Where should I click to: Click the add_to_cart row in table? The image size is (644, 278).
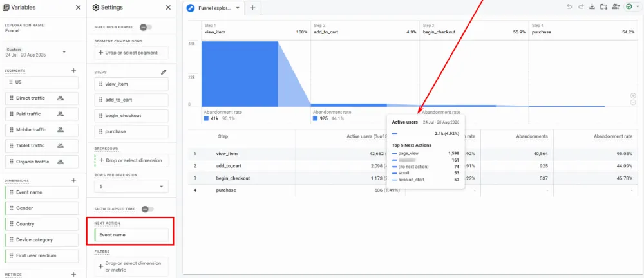(x=414, y=166)
